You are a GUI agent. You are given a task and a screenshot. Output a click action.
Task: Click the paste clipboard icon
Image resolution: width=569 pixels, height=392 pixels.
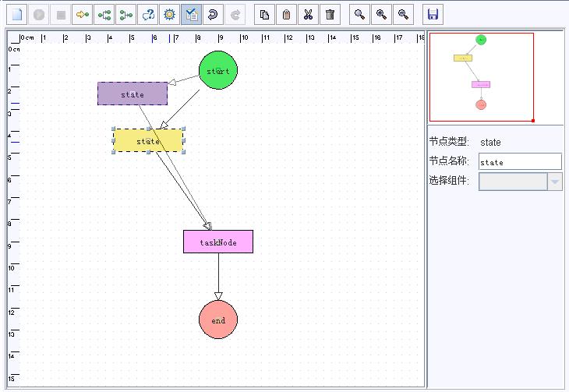tap(286, 15)
